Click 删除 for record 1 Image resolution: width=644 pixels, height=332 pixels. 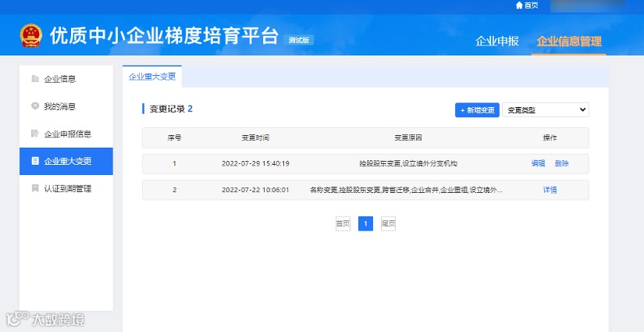tap(561, 163)
